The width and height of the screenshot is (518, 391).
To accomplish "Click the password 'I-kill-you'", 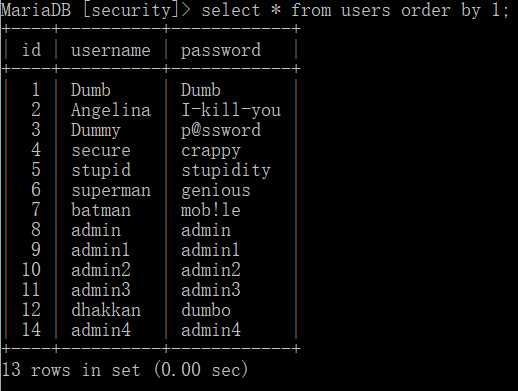I will (x=231, y=110).
